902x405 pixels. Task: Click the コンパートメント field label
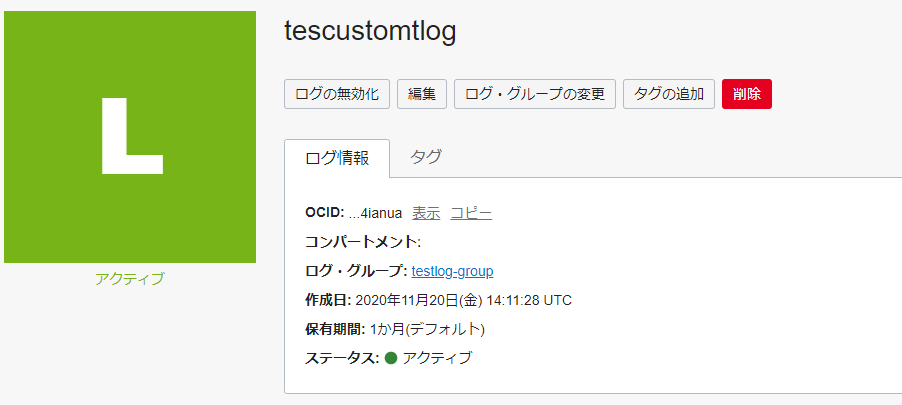click(363, 242)
